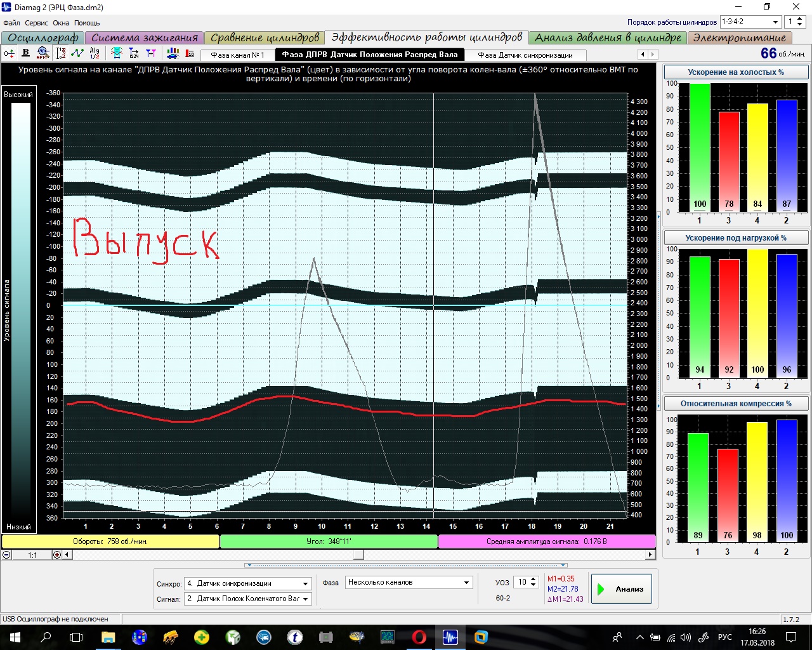Open the Файл menu
Viewport: 812px width, 650px height.
(11, 23)
